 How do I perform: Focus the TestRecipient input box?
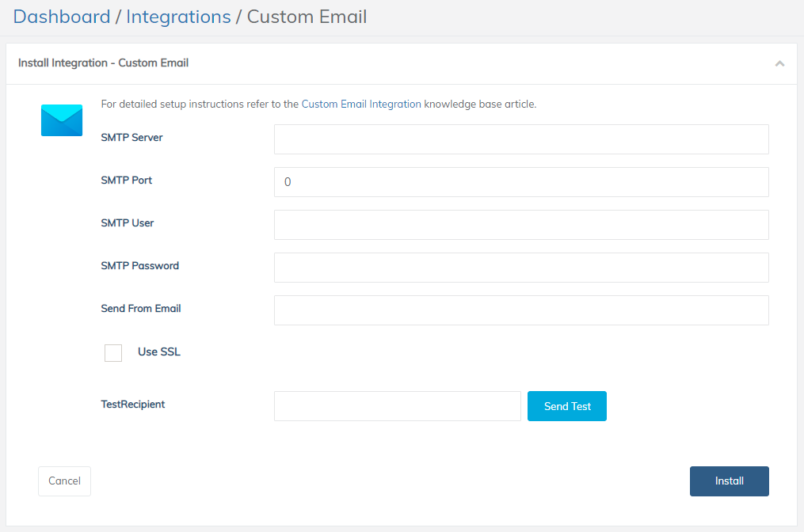(397, 406)
